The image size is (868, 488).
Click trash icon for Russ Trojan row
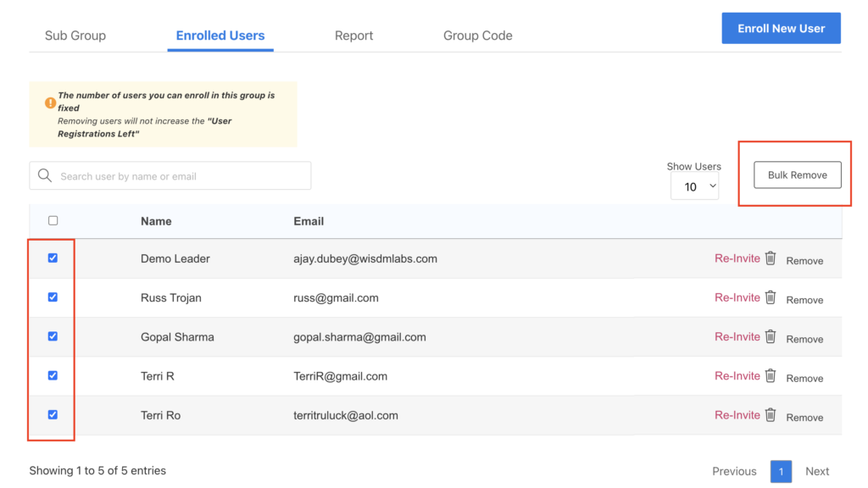tap(770, 297)
